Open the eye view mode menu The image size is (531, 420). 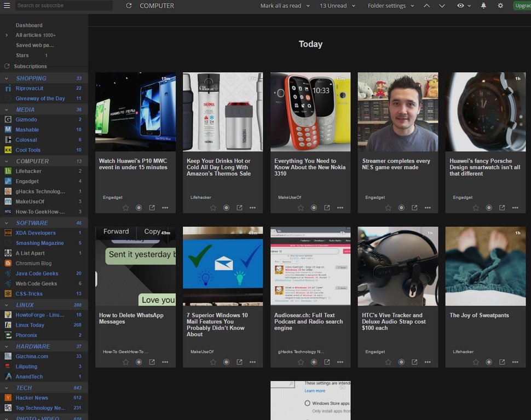pos(464,5)
